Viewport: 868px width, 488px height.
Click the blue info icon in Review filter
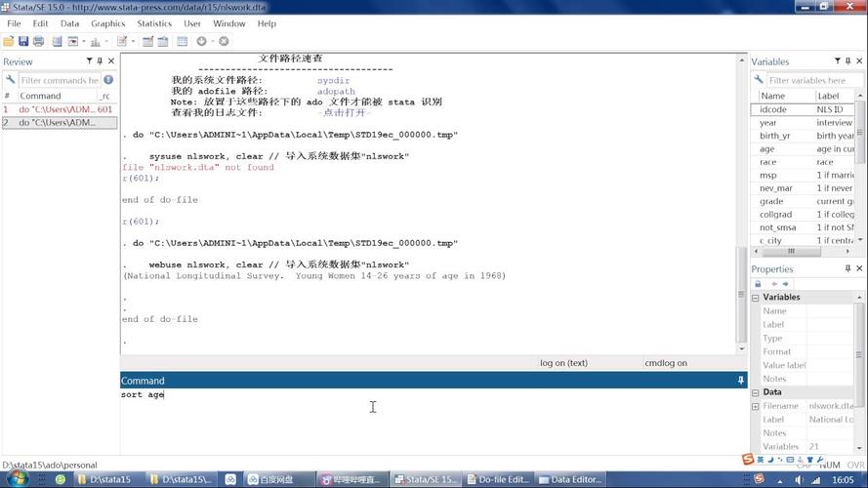[x=108, y=80]
